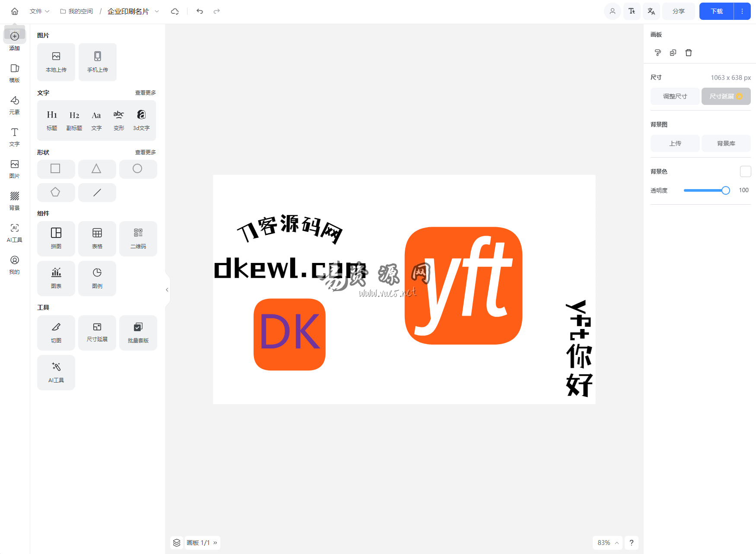Click the 调整尺寸 button
The width and height of the screenshot is (756, 554).
675,96
